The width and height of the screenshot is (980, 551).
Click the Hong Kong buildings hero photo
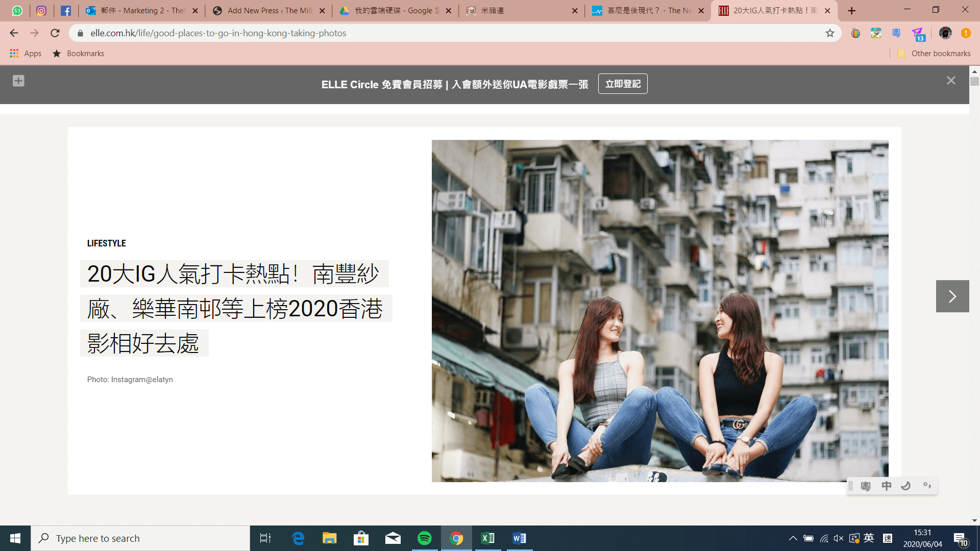click(659, 311)
